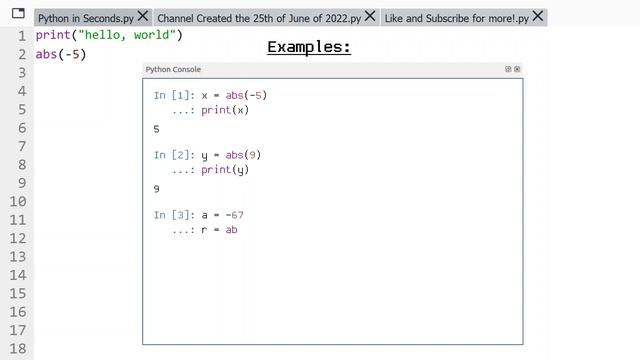Undock the Python Console pane

pyautogui.click(x=508, y=69)
